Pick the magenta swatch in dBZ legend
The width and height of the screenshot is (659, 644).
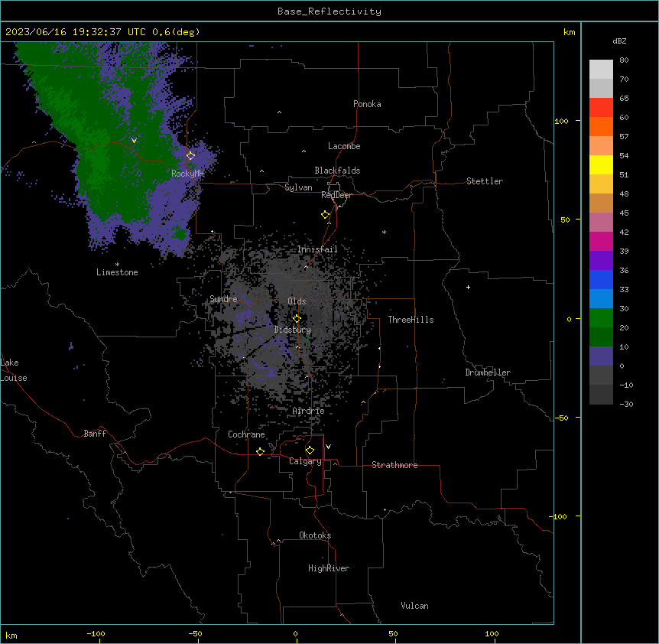601,241
